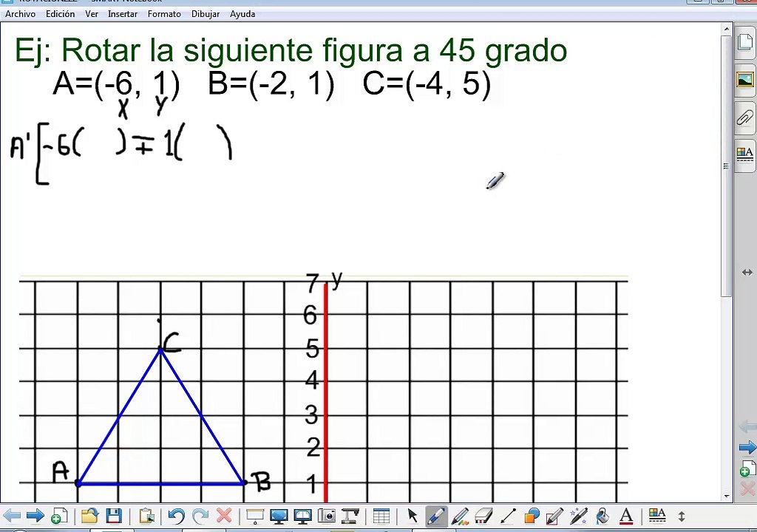Select the Lines tool
The height and width of the screenshot is (532, 757).
click(508, 516)
